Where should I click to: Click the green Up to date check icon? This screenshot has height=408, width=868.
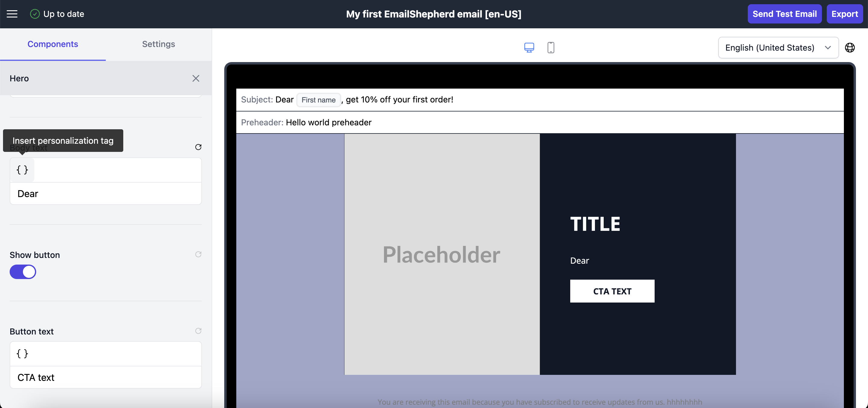click(x=35, y=14)
